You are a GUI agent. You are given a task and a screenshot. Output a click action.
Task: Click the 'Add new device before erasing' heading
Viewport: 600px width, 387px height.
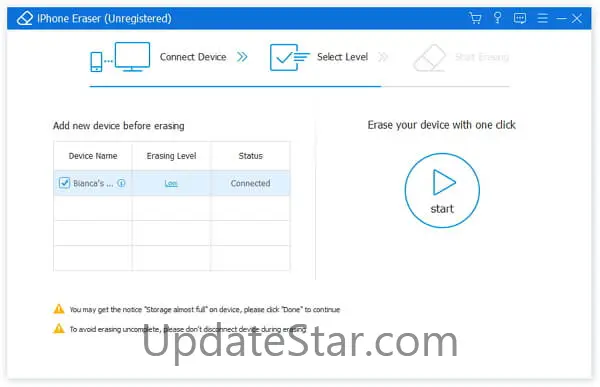click(x=119, y=126)
